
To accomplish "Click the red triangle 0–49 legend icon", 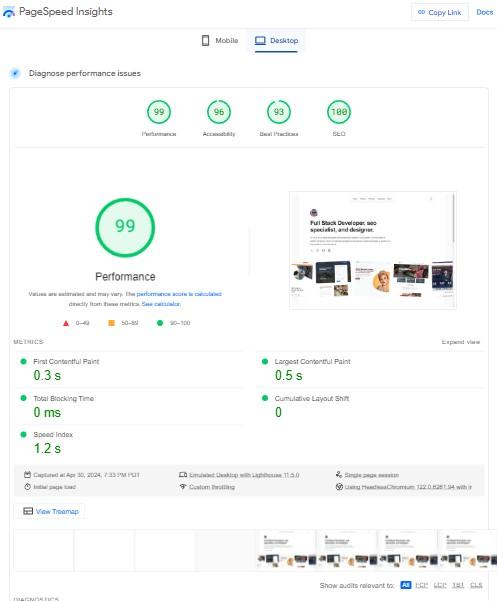I will pos(66,323).
